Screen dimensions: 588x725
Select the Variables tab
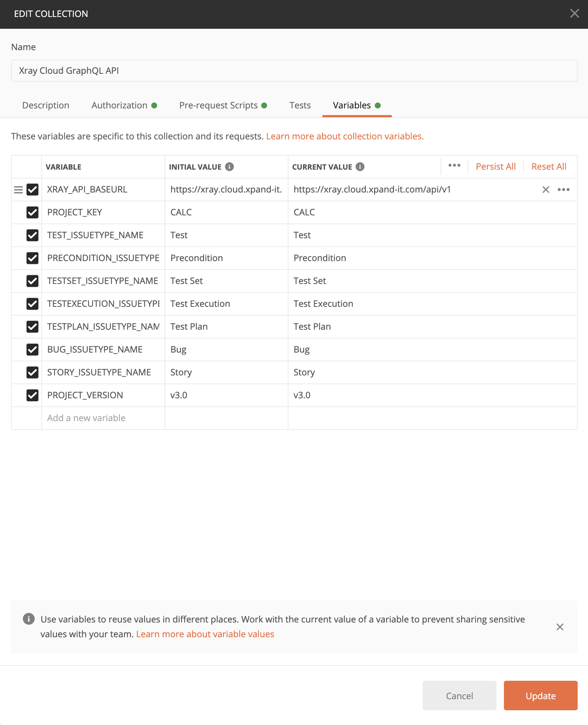pyautogui.click(x=357, y=105)
